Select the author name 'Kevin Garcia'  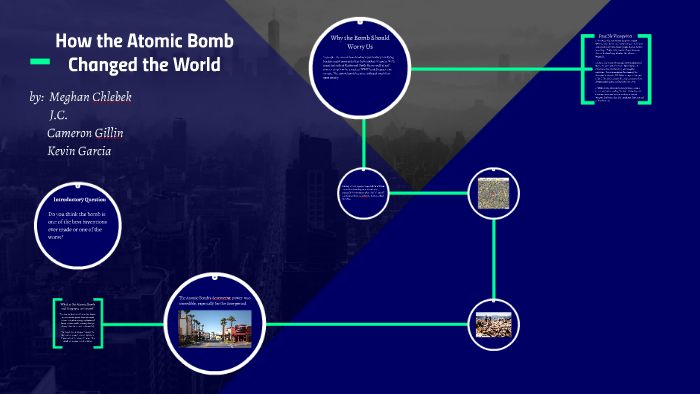(x=79, y=151)
